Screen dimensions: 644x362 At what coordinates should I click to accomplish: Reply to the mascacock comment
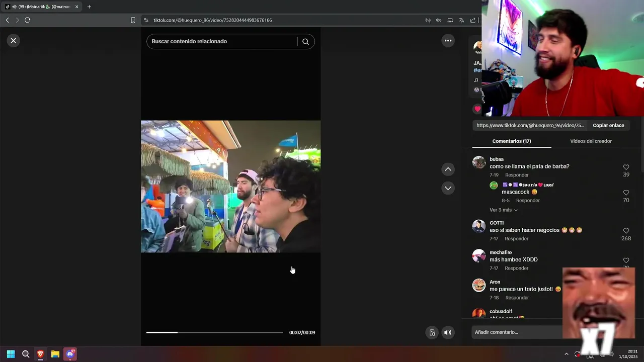[528, 201]
